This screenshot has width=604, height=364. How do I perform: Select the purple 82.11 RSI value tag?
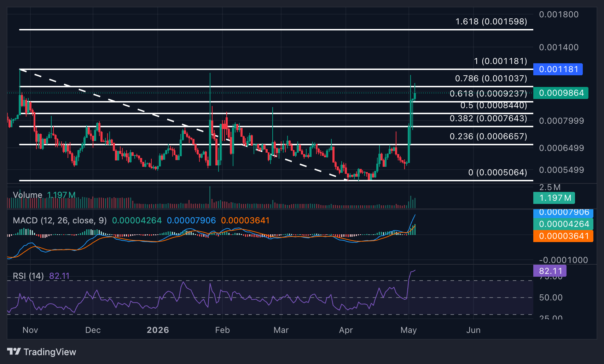(550, 271)
